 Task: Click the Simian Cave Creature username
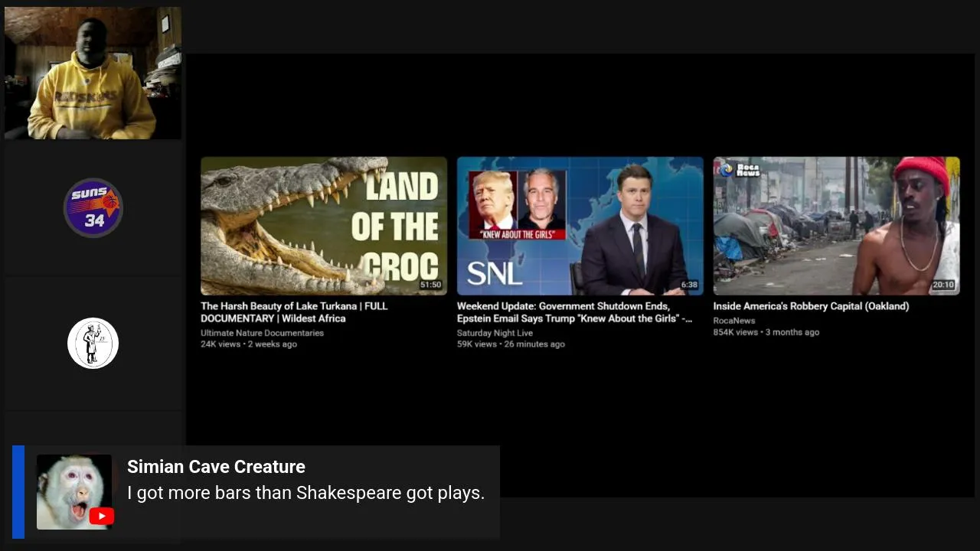216,467
